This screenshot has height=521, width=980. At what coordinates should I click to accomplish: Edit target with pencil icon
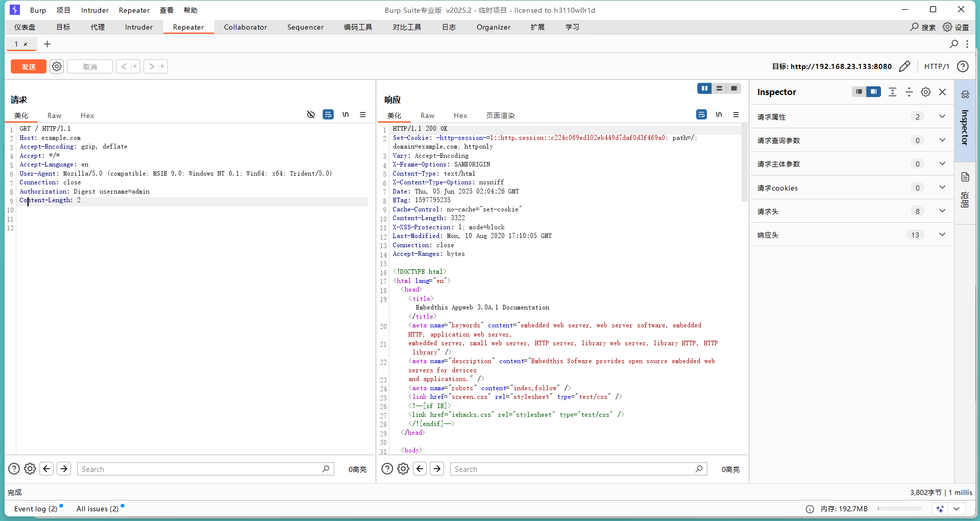[x=904, y=66]
